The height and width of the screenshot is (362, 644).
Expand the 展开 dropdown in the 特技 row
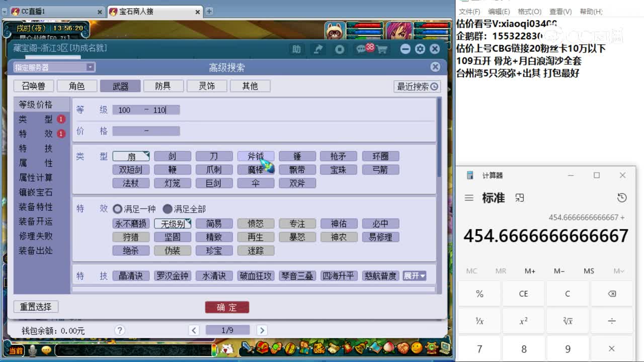pos(415,276)
